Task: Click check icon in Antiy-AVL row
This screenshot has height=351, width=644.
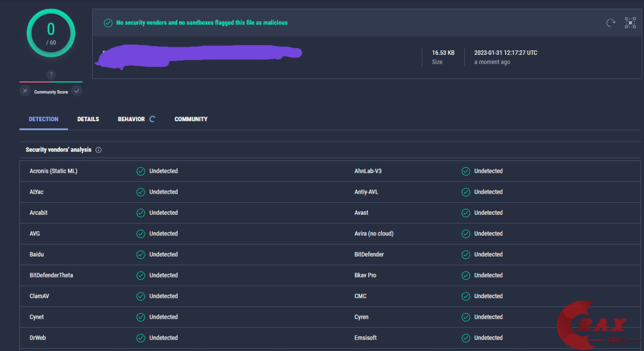Action: click(x=466, y=192)
